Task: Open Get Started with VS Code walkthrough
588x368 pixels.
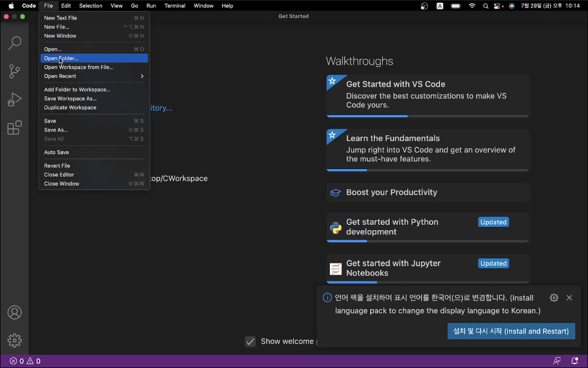Action: [427, 95]
